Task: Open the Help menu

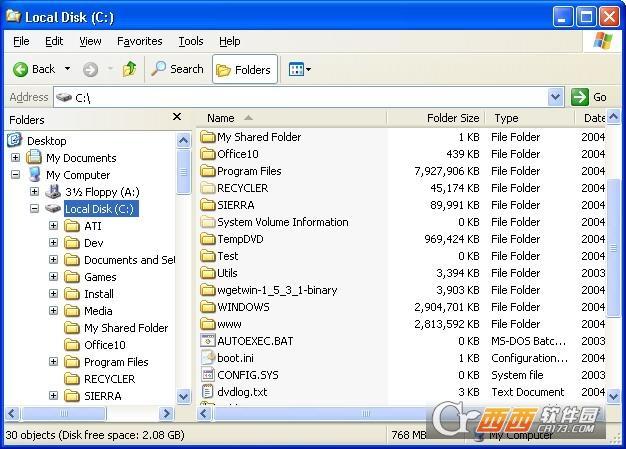Action: [x=230, y=41]
